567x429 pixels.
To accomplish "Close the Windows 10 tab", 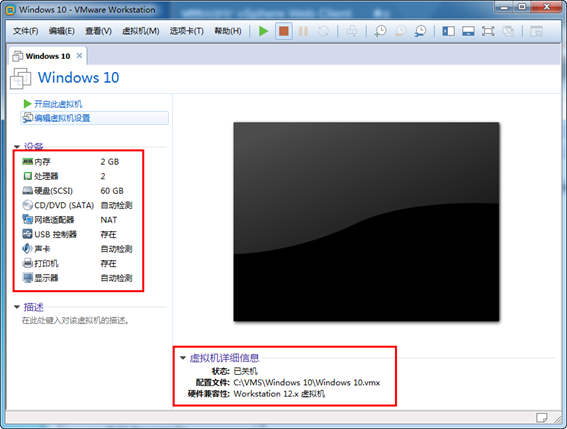I will point(79,56).
